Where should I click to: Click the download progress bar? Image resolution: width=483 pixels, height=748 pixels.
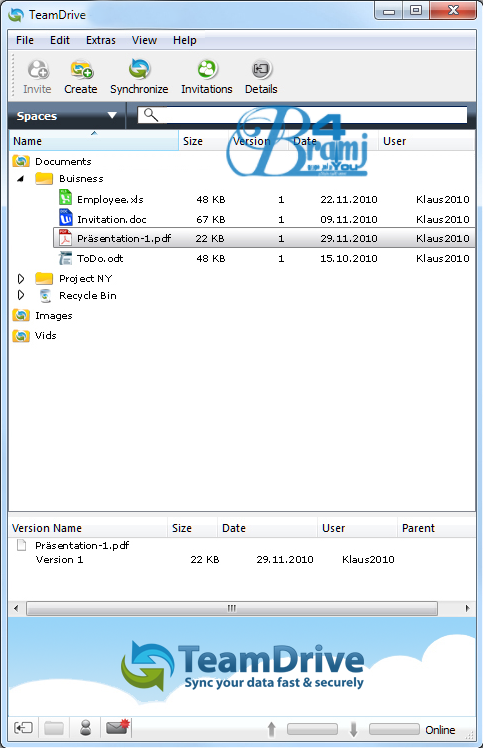pos(394,729)
